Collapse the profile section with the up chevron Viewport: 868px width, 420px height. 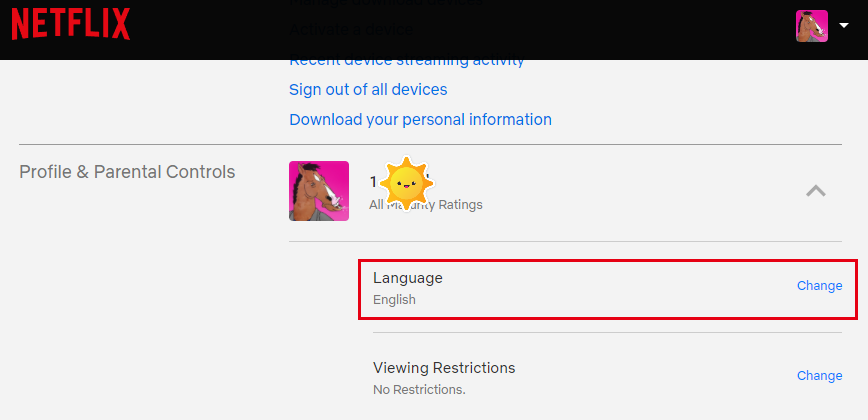pos(816,191)
